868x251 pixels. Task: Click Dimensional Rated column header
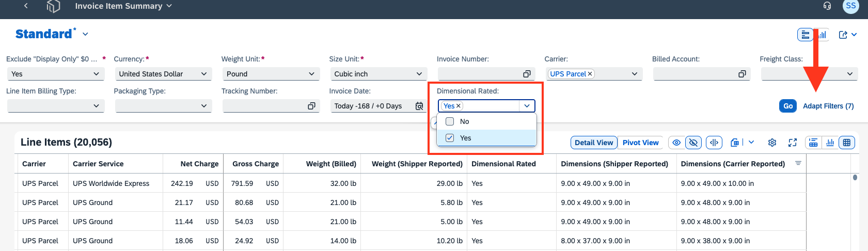[x=512, y=164]
